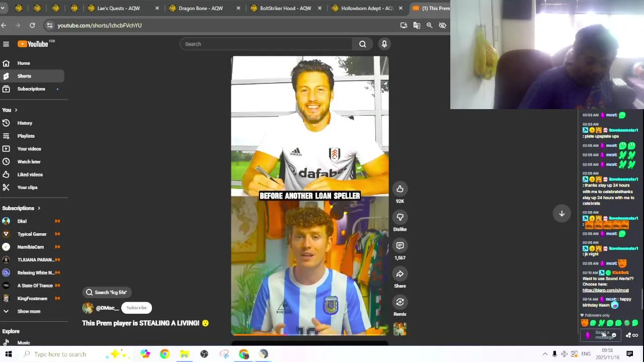The image size is (644, 362).
Task: Open Music under Explore
Action: point(32,343)
